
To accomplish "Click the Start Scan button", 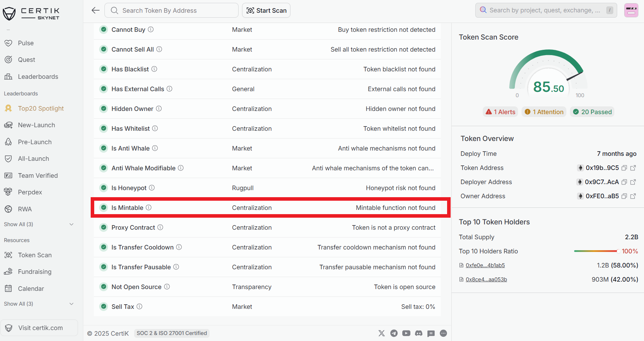I will (266, 11).
